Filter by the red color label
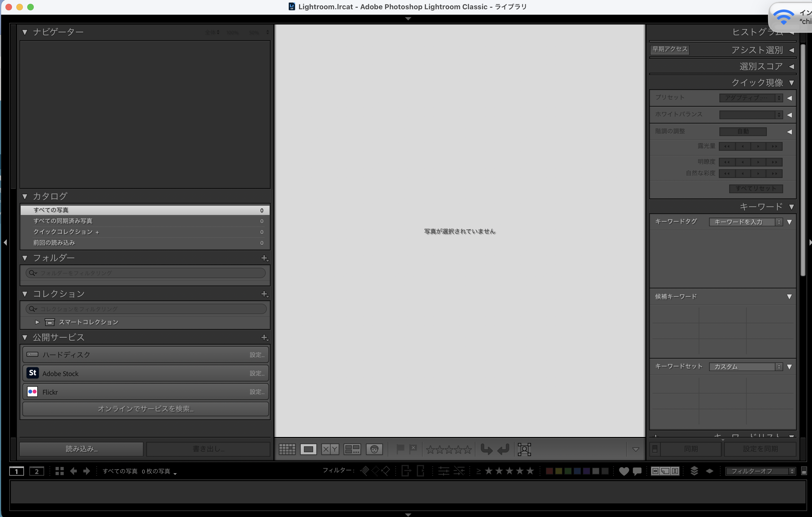 pyautogui.click(x=549, y=471)
